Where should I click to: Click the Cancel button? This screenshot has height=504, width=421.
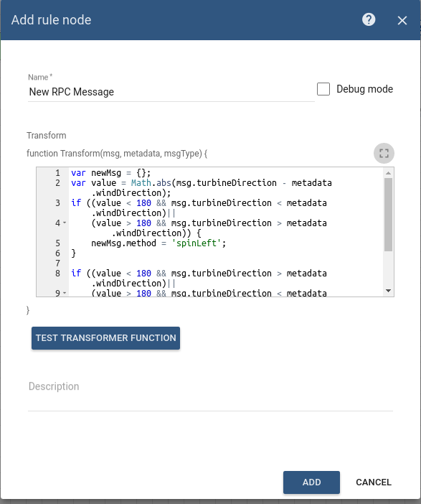pyautogui.click(x=374, y=482)
